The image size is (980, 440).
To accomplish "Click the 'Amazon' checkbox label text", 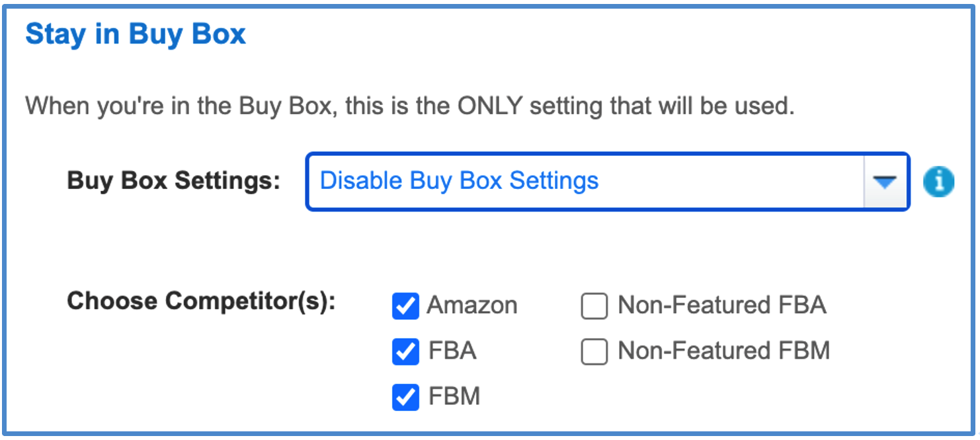I will (472, 305).
